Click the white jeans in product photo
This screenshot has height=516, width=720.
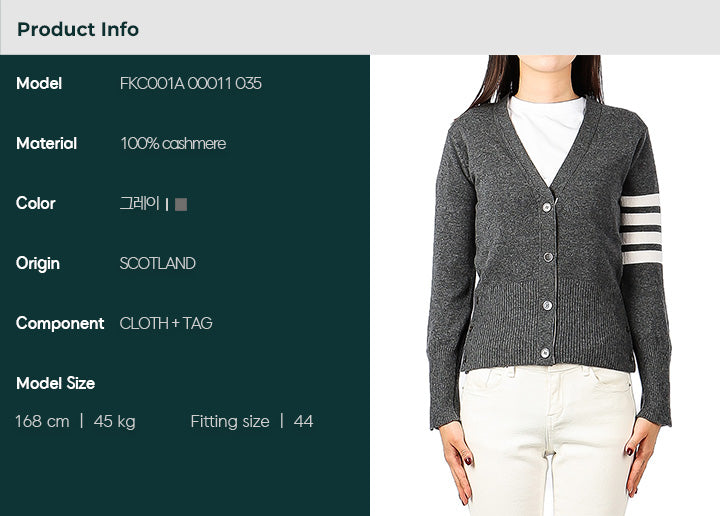548,439
